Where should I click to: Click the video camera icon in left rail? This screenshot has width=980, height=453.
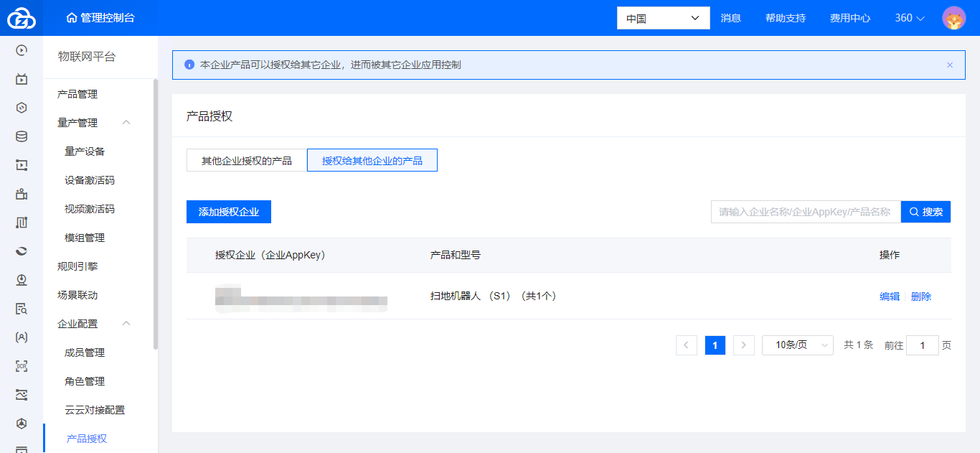(22, 194)
